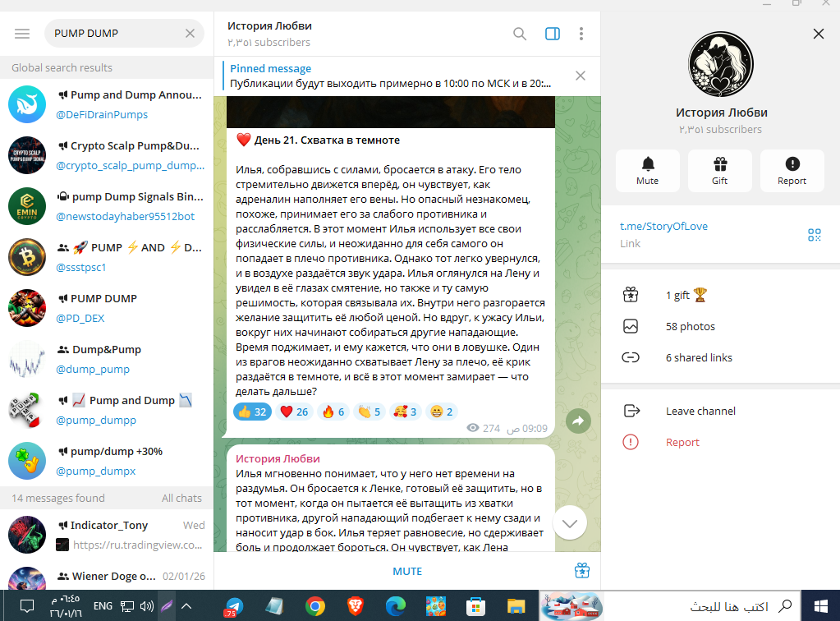Open the pinned message

[391, 76]
